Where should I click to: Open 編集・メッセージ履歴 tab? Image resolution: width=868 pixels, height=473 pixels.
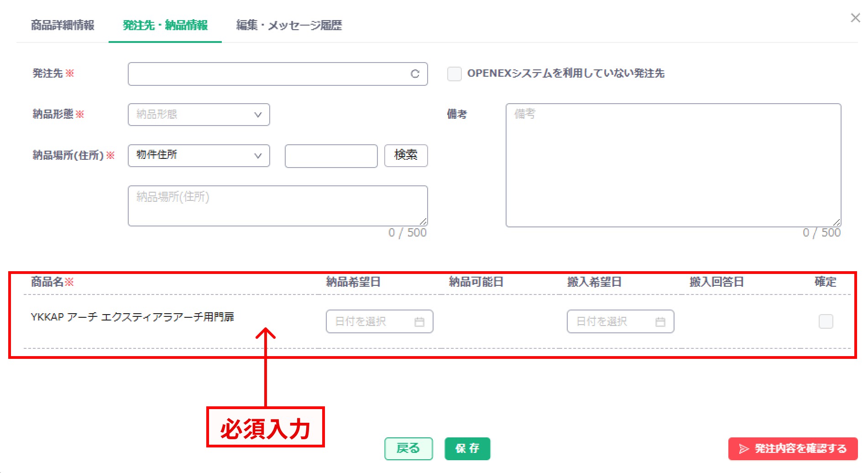289,25
